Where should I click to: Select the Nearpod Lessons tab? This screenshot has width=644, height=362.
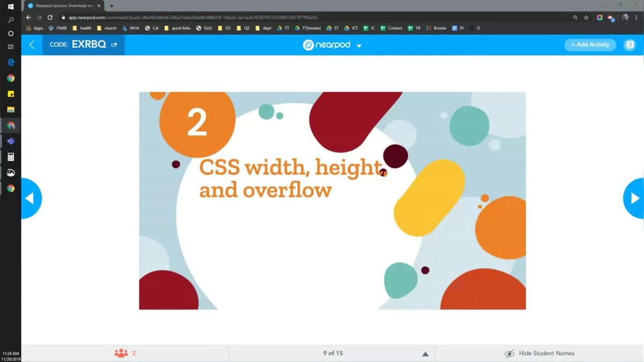coord(64,5)
